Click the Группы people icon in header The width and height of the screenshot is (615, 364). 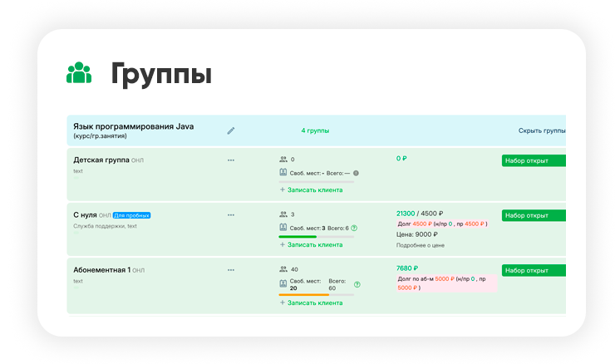click(x=79, y=73)
